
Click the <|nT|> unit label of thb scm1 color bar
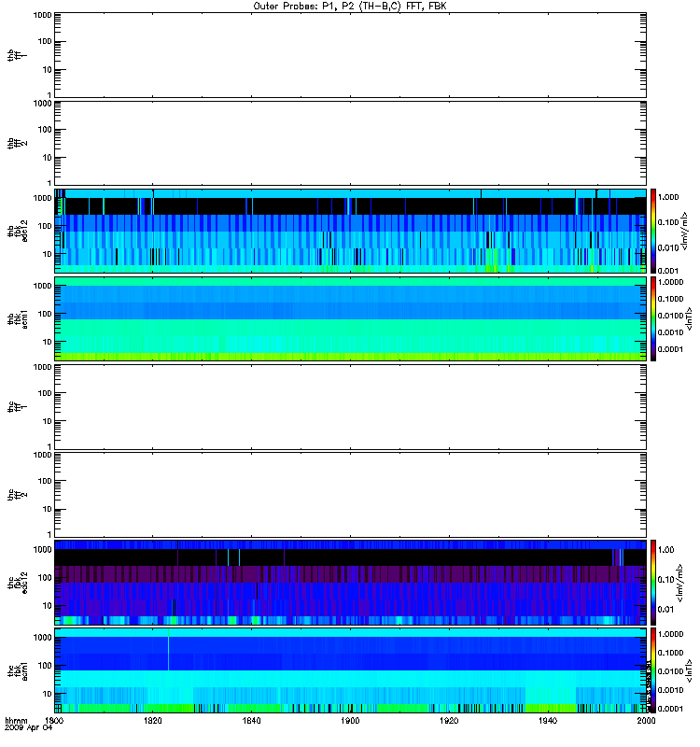[x=688, y=318]
